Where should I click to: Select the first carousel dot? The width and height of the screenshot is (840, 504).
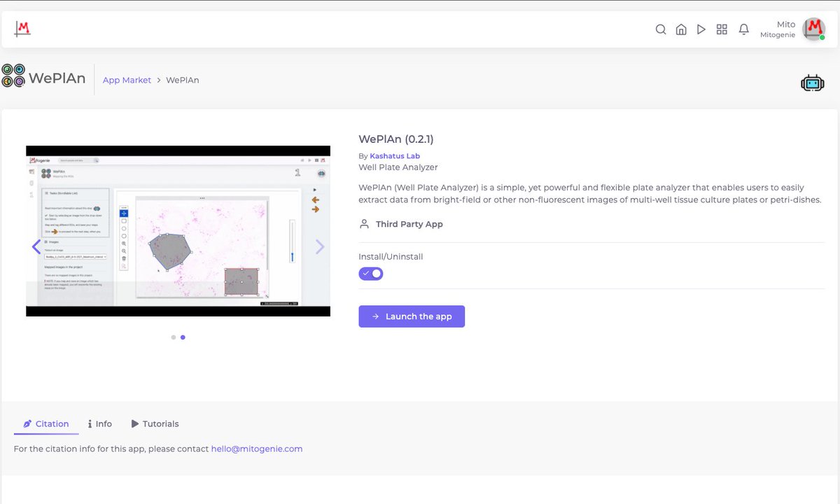click(174, 337)
